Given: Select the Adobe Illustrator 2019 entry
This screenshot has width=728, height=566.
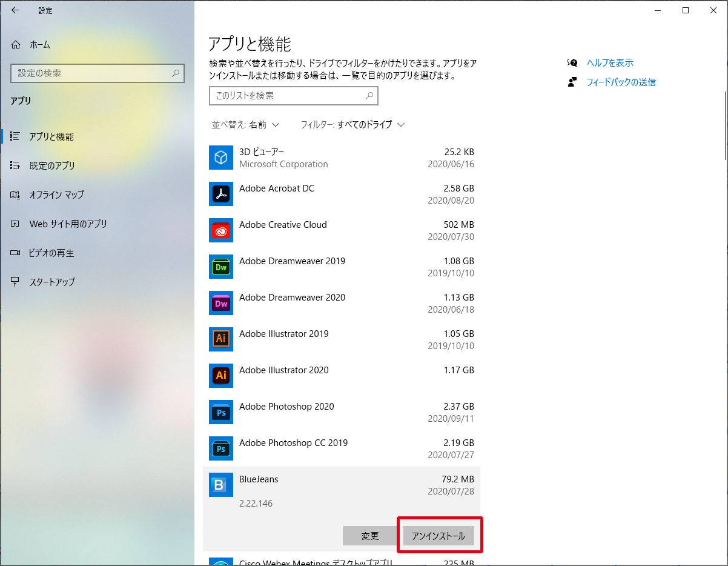Looking at the screenshot, I should (342, 339).
